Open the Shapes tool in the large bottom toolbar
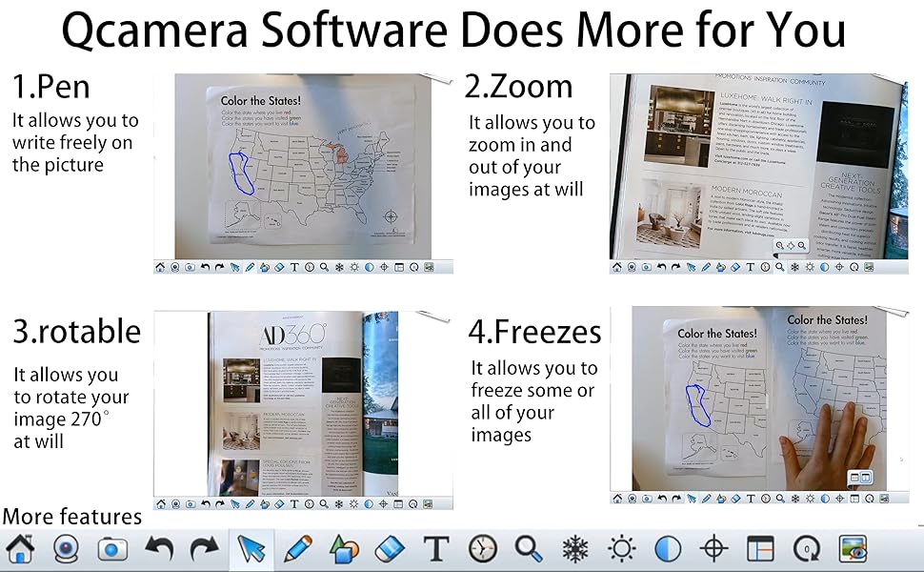Viewport: 924px width, 572px height. point(344,548)
